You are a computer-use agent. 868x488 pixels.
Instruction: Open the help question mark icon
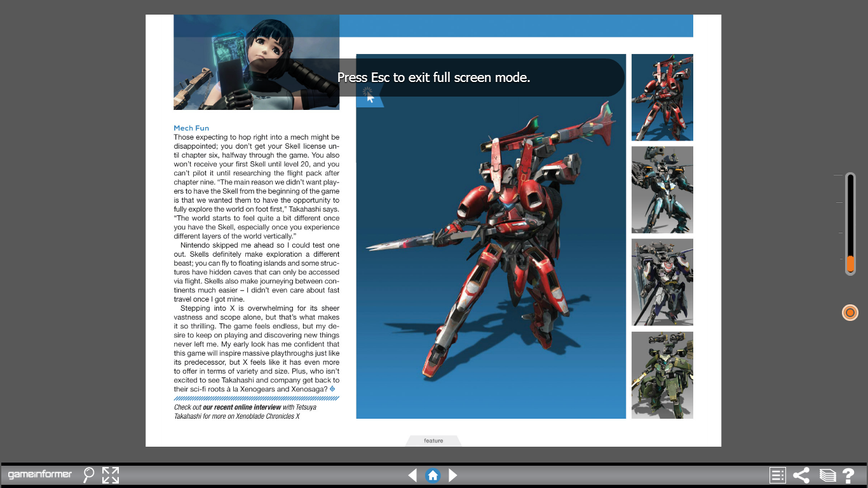(848, 475)
